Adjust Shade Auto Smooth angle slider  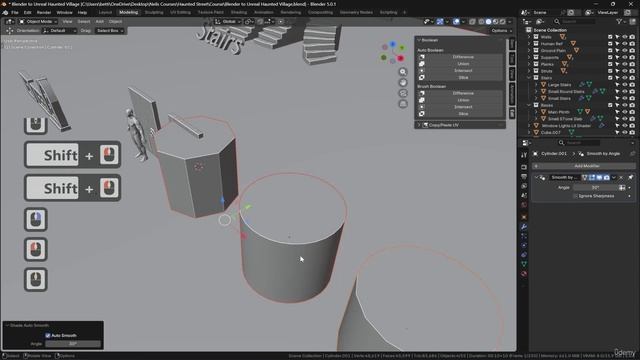pos(73,344)
